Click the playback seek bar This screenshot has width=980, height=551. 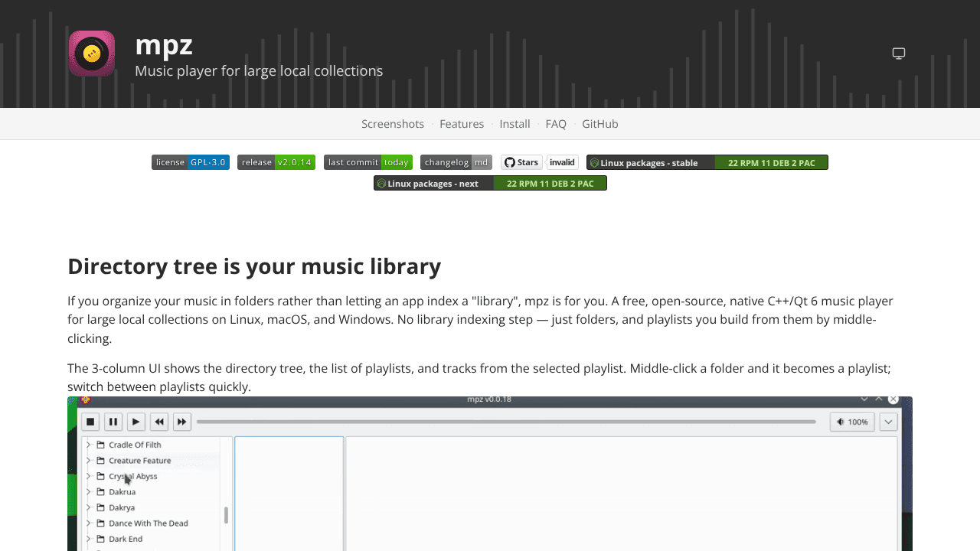[506, 422]
